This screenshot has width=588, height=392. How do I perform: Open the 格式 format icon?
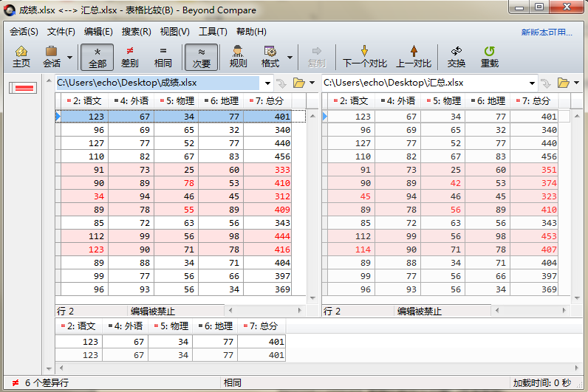point(270,57)
